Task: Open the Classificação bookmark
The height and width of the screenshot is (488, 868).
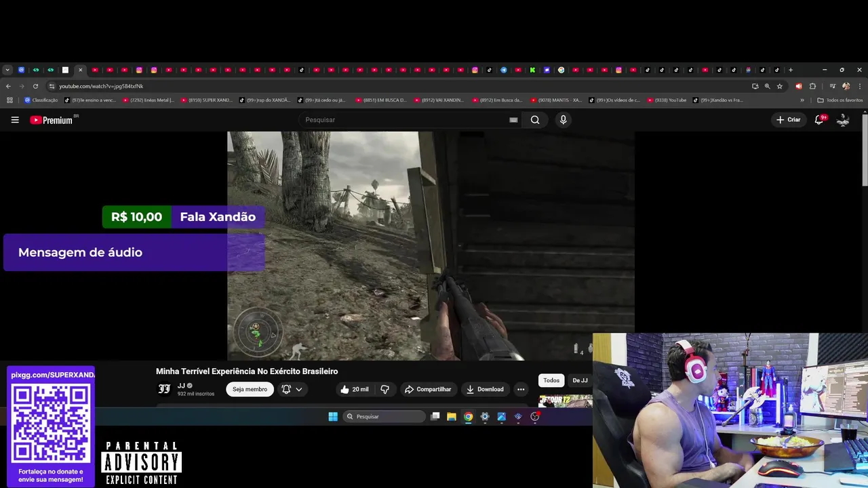Action: pos(41,100)
